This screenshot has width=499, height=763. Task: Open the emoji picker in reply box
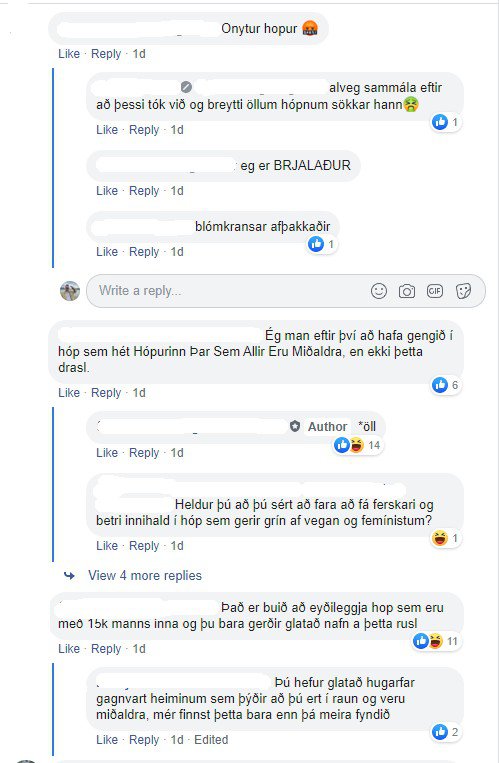pos(379,291)
